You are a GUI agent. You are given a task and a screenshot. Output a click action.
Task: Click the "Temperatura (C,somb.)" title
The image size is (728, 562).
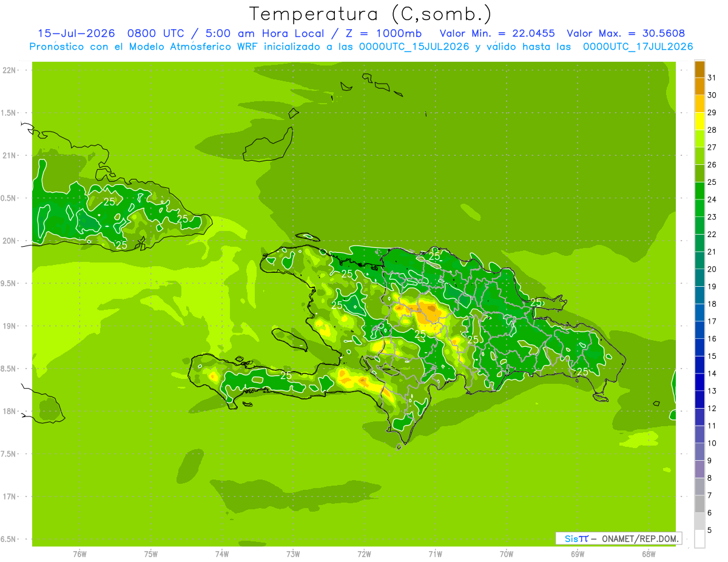[x=371, y=13]
